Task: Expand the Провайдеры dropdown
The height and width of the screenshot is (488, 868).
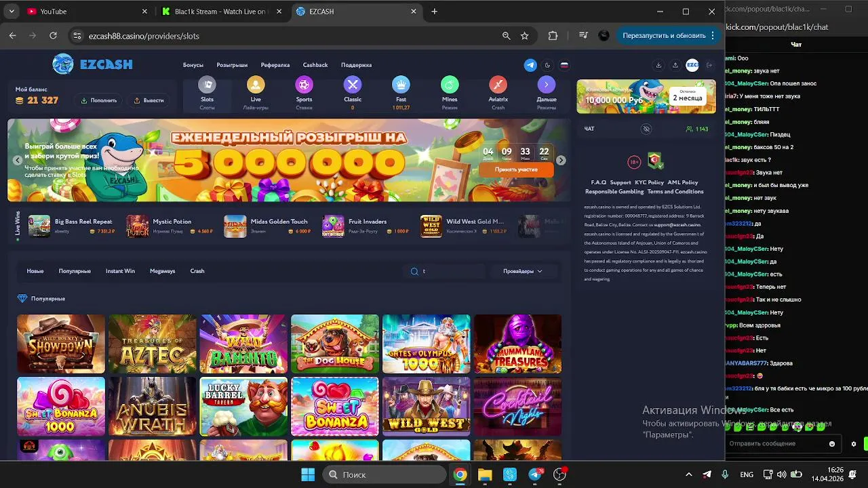Action: point(523,271)
